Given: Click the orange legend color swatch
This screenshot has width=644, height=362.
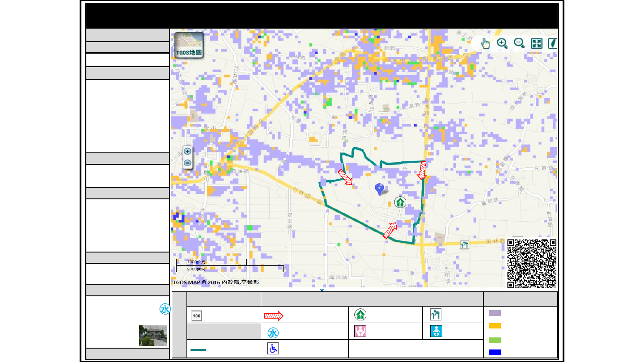Looking at the screenshot, I should point(495,326).
